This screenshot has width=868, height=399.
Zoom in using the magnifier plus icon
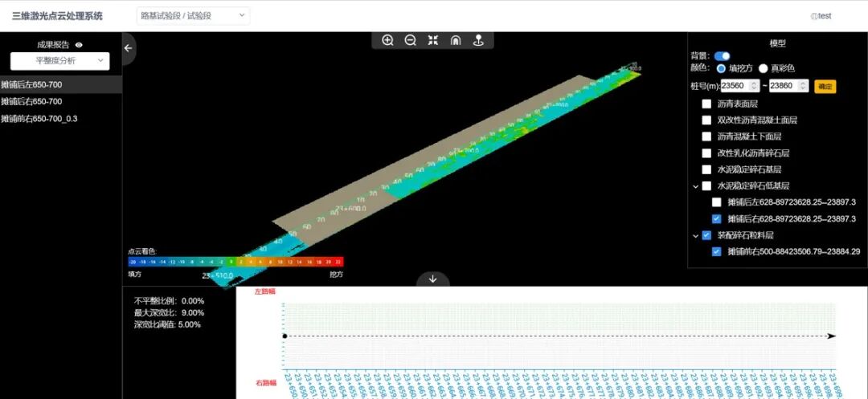387,40
